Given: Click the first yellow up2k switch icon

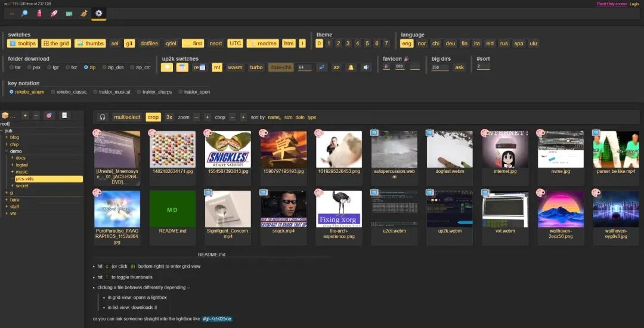Looking at the screenshot, I should 167,67.
